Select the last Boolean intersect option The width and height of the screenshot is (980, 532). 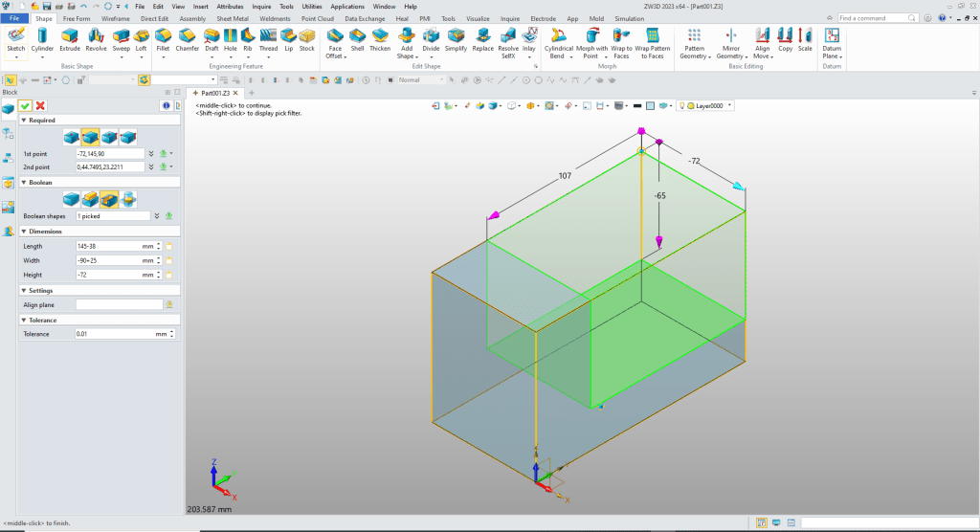point(128,199)
